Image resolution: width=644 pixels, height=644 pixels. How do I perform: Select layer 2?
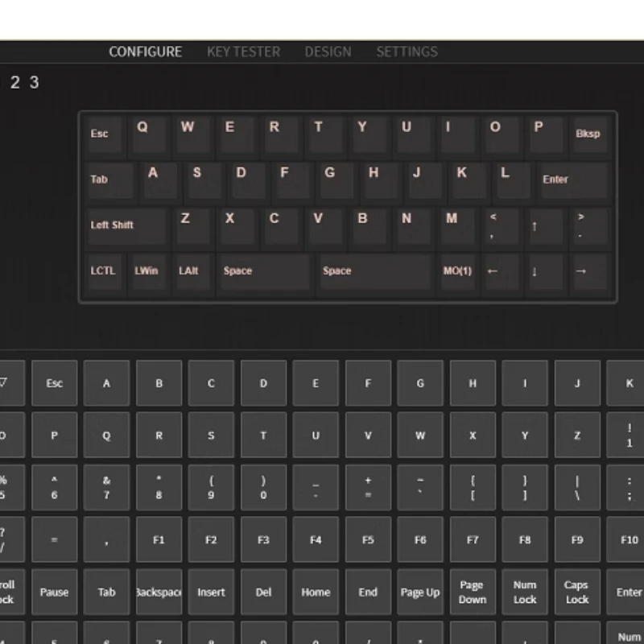pos(15,83)
